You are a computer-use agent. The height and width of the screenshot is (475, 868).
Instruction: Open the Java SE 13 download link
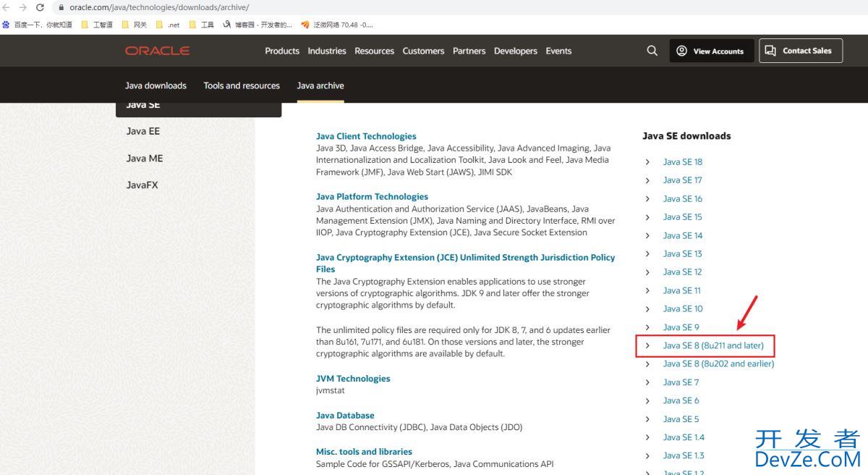click(683, 253)
